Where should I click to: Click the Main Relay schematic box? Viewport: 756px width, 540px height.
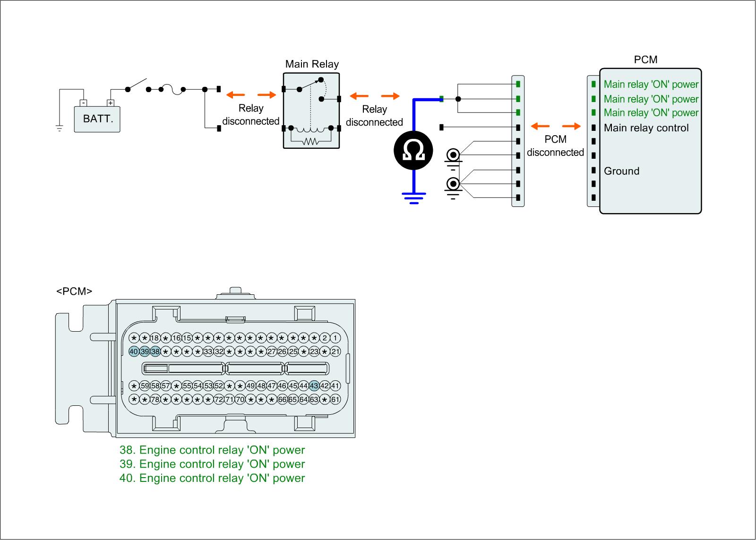coord(312,111)
